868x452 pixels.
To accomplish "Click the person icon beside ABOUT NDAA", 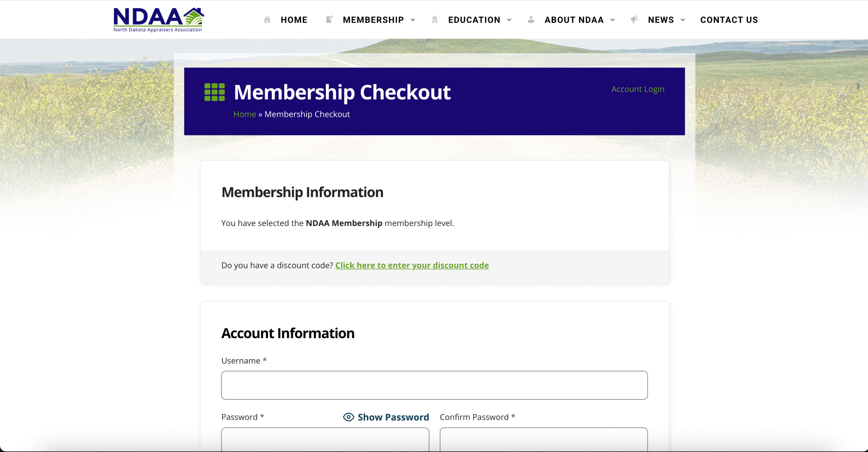I will (531, 20).
